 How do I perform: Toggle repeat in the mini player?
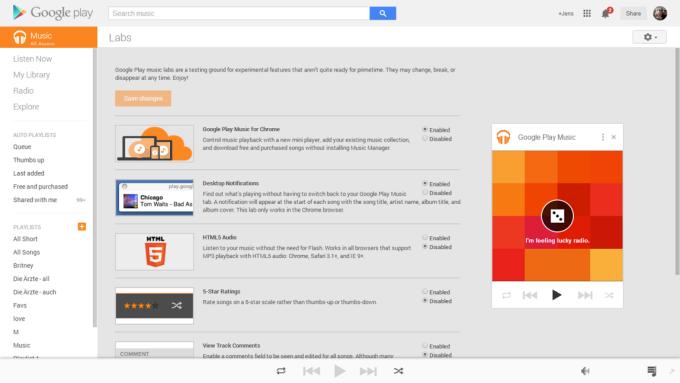point(506,295)
